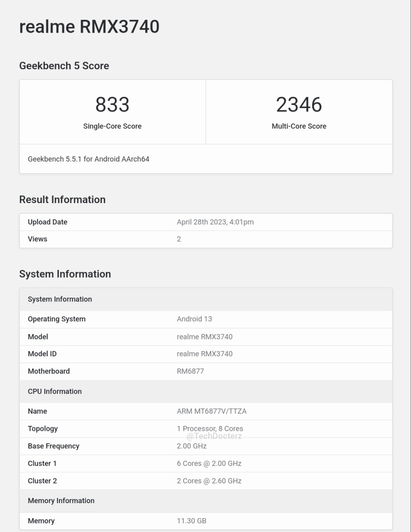Click the Geekbench 5.5.1 for Android AArch64 text

pyautogui.click(x=88, y=159)
